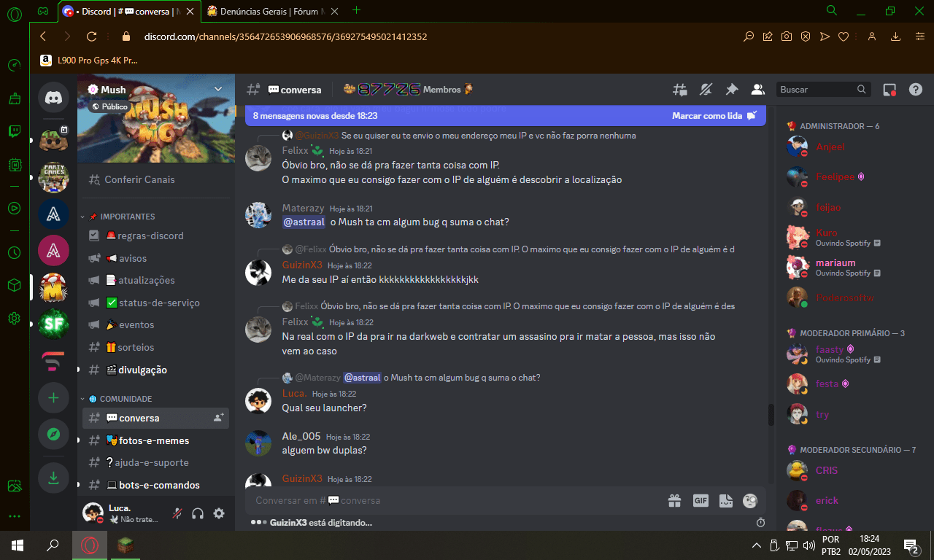The height and width of the screenshot is (560, 934).
Task: Open the Windows notification center
Action: (x=911, y=545)
